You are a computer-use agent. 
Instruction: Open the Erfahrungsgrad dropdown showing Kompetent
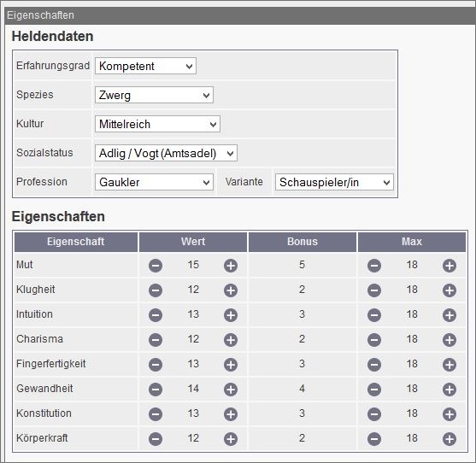[x=146, y=66]
